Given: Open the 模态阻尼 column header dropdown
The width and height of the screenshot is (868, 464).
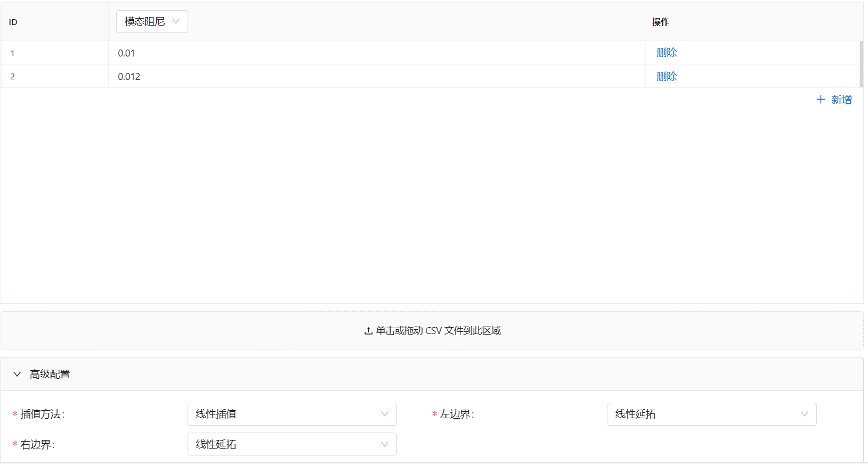Looking at the screenshot, I should point(152,22).
